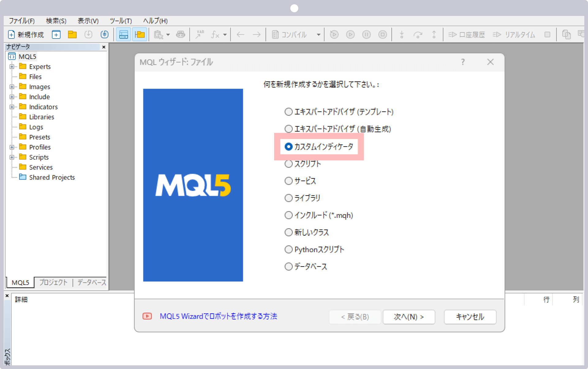Close the ナビゲータ panel
588x369 pixels.
104,47
